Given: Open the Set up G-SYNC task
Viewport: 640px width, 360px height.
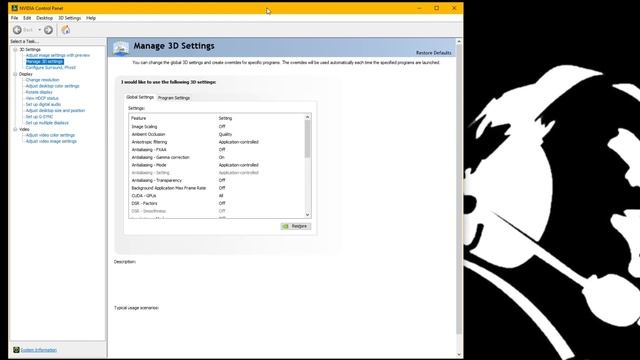Looking at the screenshot, I should (x=40, y=116).
